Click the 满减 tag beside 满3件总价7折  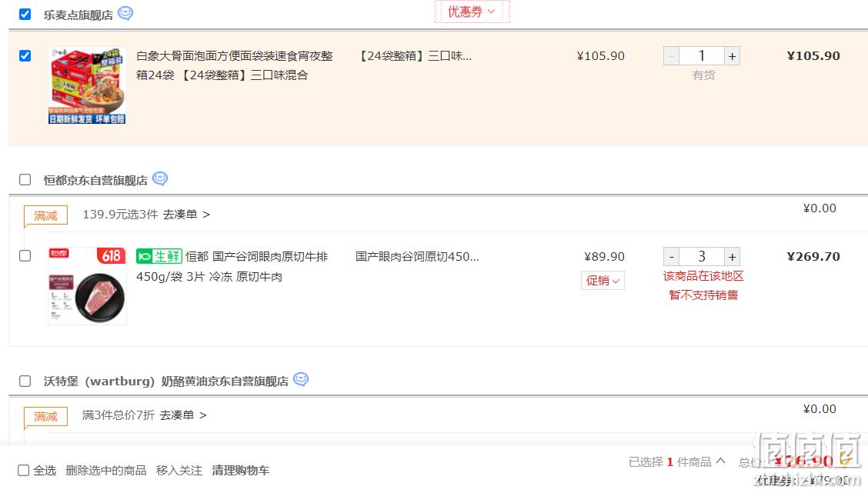[45, 417]
